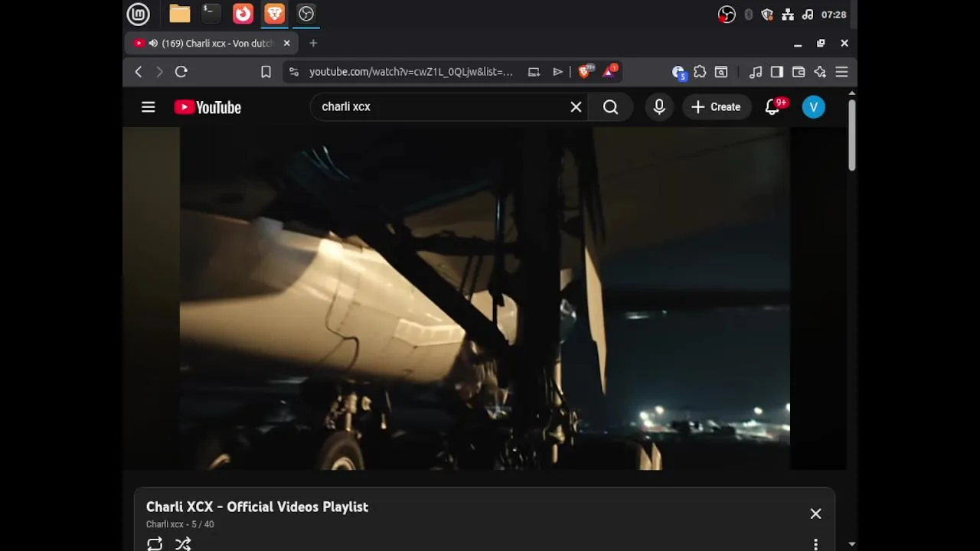Switch to the Brave browser panel icon
This screenshot has width=980, height=551.
coord(274,14)
